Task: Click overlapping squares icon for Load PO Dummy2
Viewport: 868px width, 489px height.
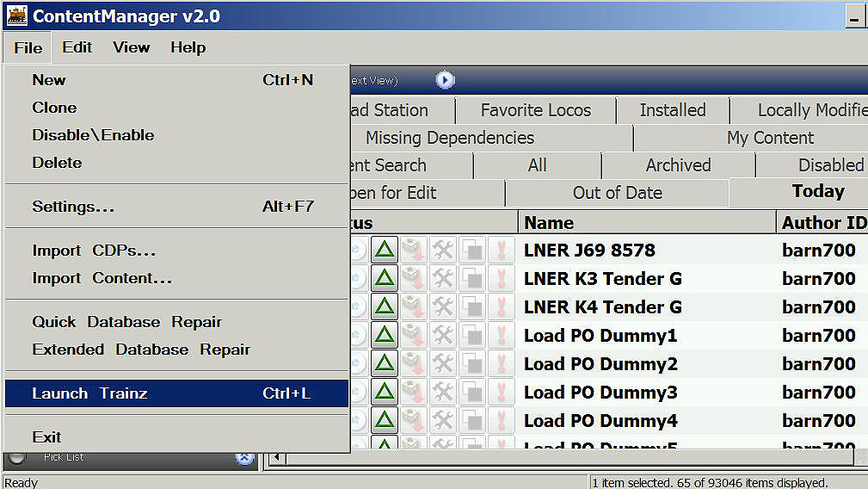Action: [472, 364]
